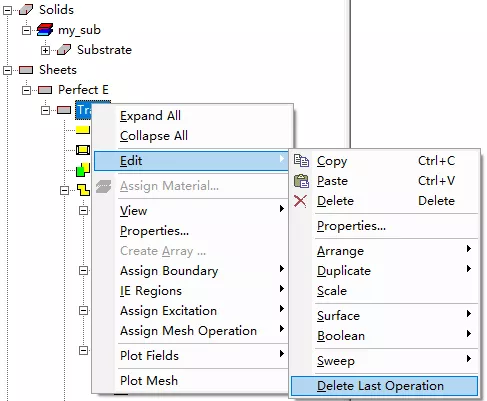Click the Copy icon in Edit submenu
487x401 pixels.
coord(301,161)
